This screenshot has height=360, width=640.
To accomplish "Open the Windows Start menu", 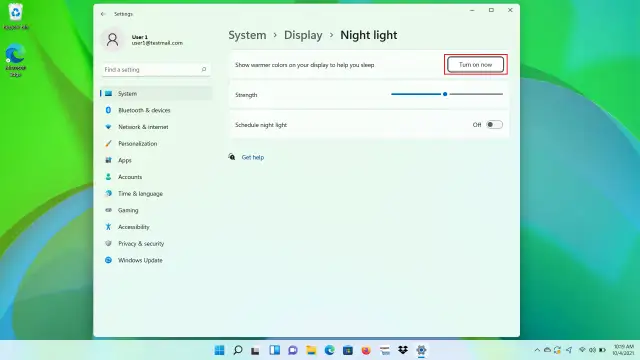I will [x=219, y=350].
